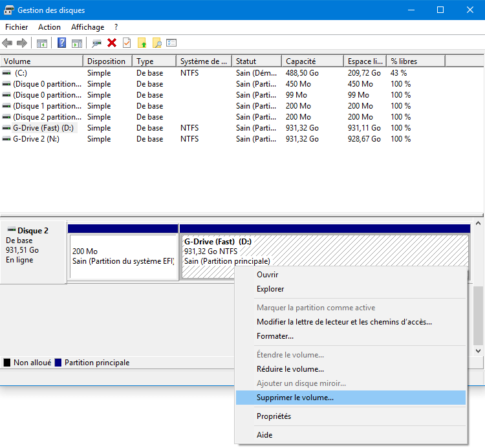The width and height of the screenshot is (485, 448).
Task: Select the G-Drive 2 (N:) volume row
Action: (x=36, y=139)
